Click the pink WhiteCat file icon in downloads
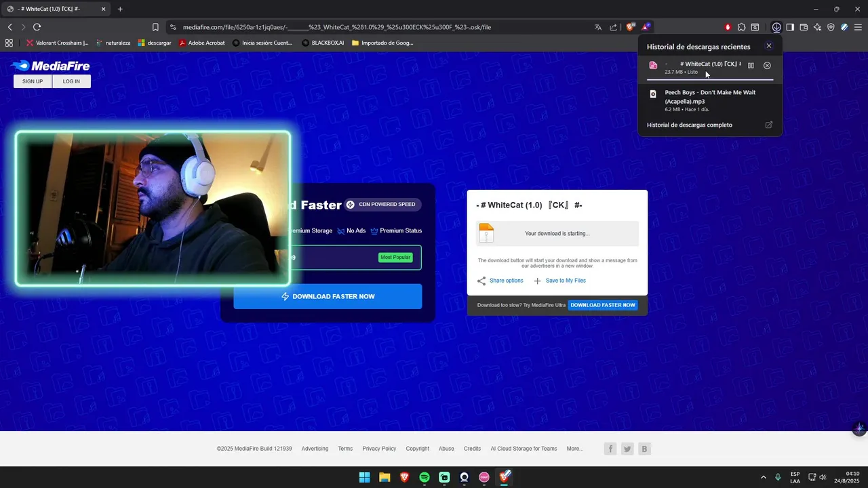The image size is (868, 488). point(653,66)
